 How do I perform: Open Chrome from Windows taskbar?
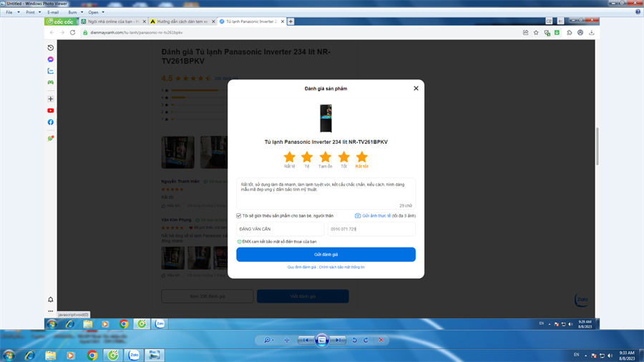[x=92, y=355]
